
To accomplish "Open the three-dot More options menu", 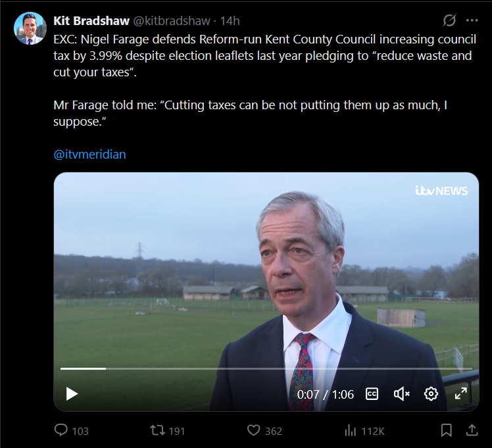I will click(x=471, y=20).
